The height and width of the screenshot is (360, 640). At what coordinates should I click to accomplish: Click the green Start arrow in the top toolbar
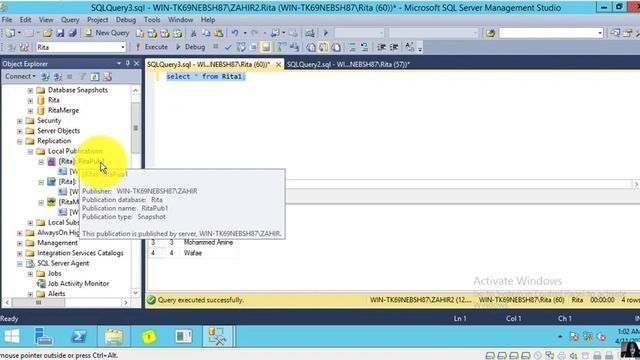326,33
